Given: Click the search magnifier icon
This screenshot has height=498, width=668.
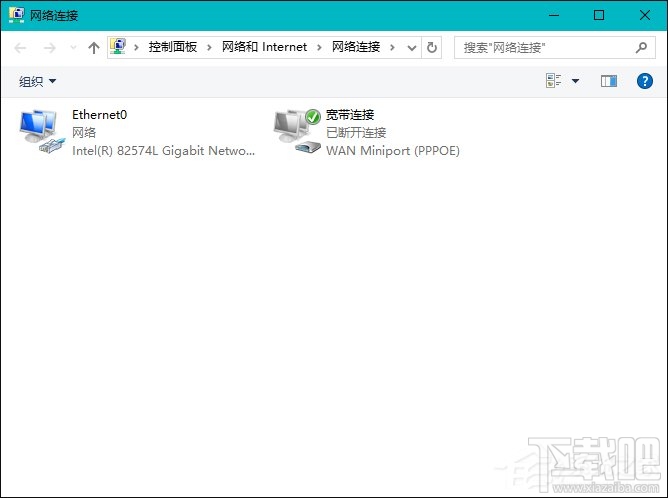Looking at the screenshot, I should [x=641, y=47].
